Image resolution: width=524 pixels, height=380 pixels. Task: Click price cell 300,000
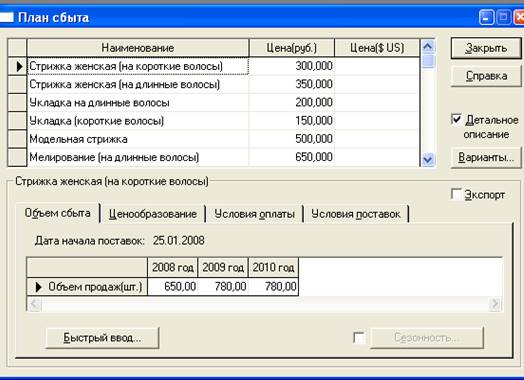[x=291, y=66]
